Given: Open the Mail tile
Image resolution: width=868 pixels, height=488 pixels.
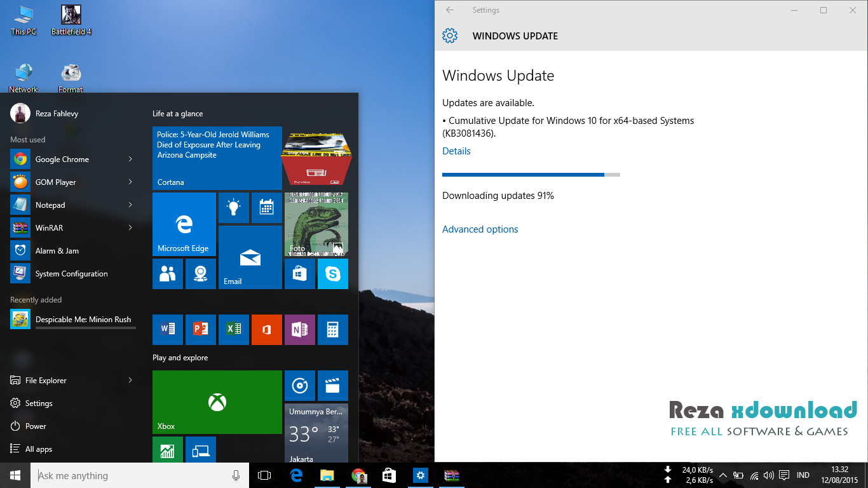Looking at the screenshot, I should 250,257.
